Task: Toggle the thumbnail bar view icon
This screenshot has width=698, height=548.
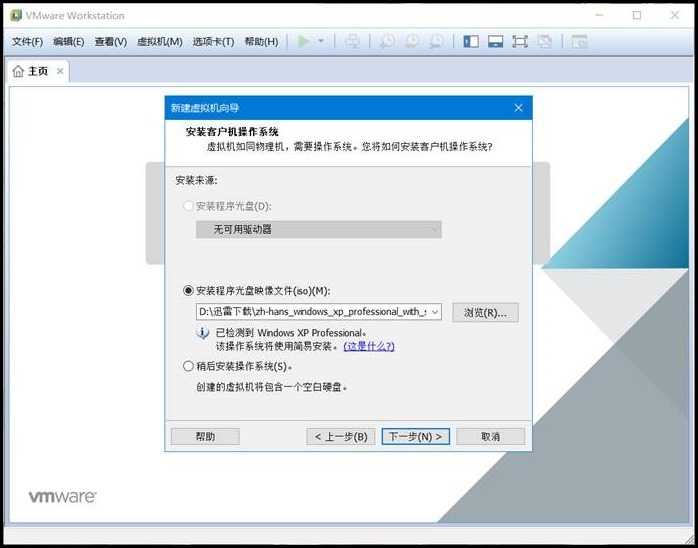Action: coord(495,41)
